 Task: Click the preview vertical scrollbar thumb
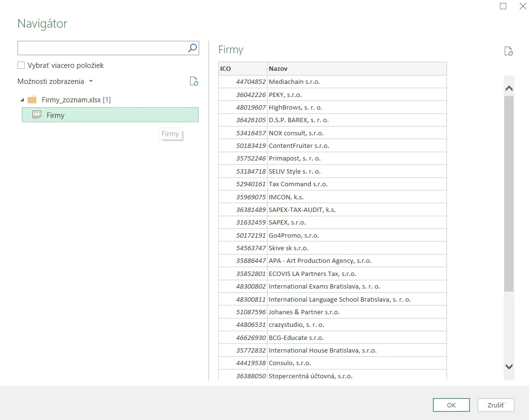coord(509,194)
